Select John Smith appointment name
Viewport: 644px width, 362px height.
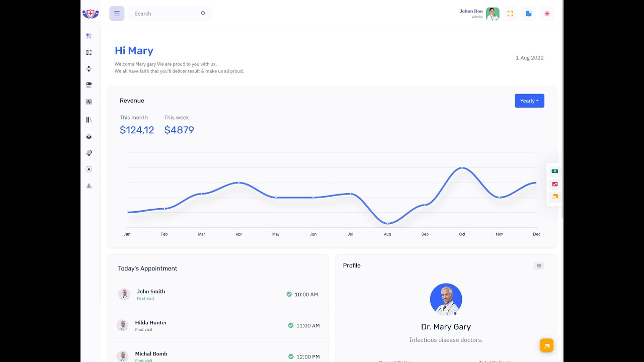(x=151, y=291)
